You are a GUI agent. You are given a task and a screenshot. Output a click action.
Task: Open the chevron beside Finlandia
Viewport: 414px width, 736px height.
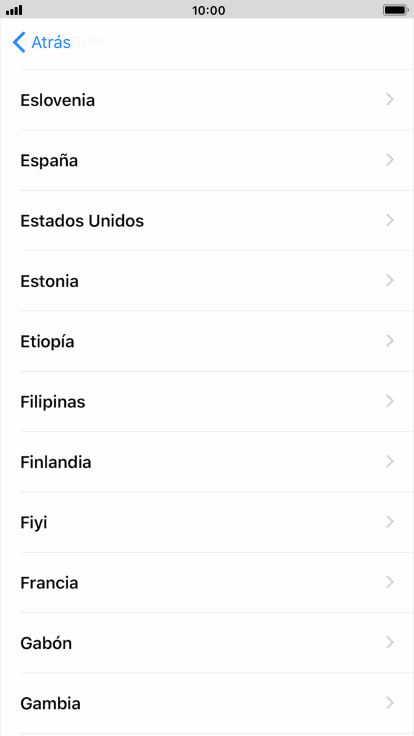[390, 461]
